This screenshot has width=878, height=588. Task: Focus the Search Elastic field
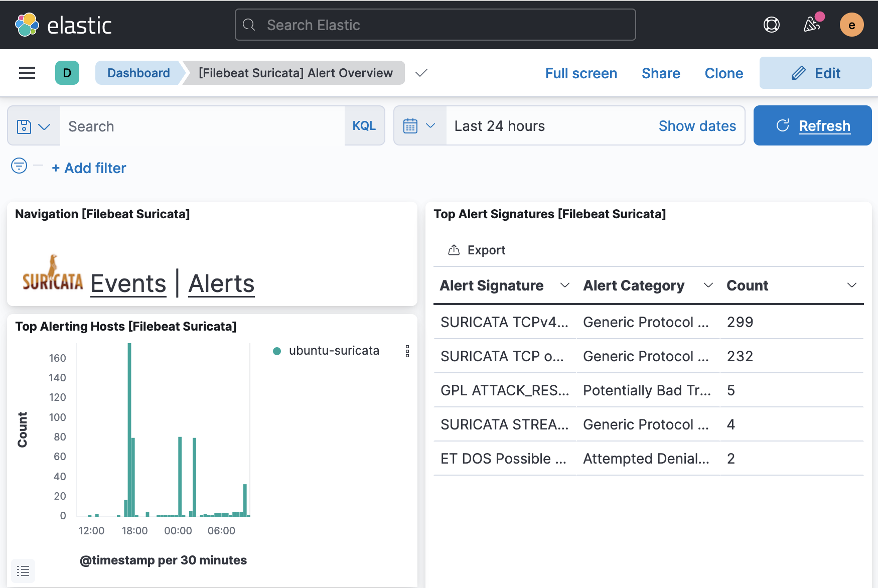435,25
